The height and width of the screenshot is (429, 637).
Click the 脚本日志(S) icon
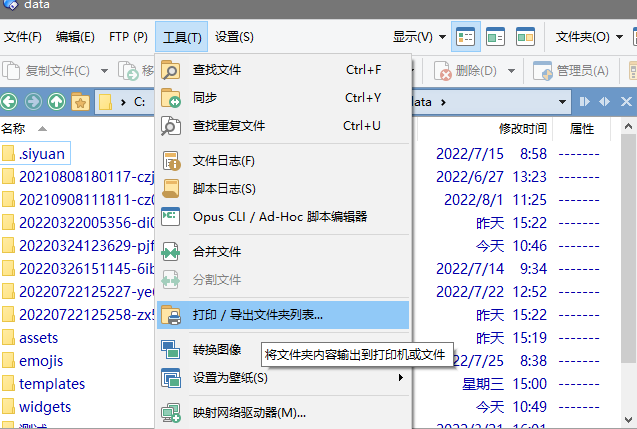[171, 189]
